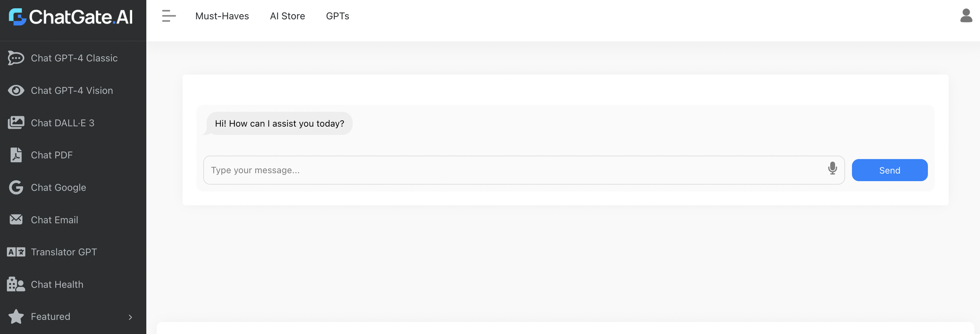The width and height of the screenshot is (980, 334).
Task: Click the blue Send button
Action: tap(889, 170)
